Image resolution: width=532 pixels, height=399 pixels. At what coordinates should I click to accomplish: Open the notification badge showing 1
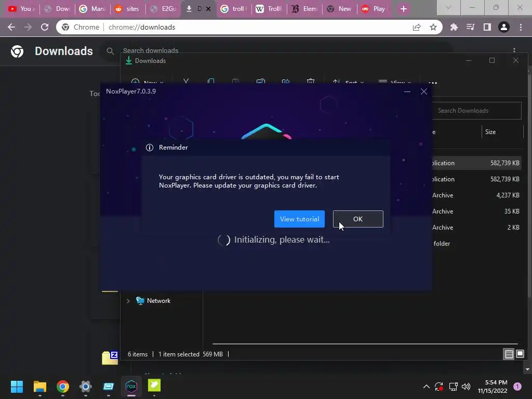pyautogui.click(x=517, y=387)
